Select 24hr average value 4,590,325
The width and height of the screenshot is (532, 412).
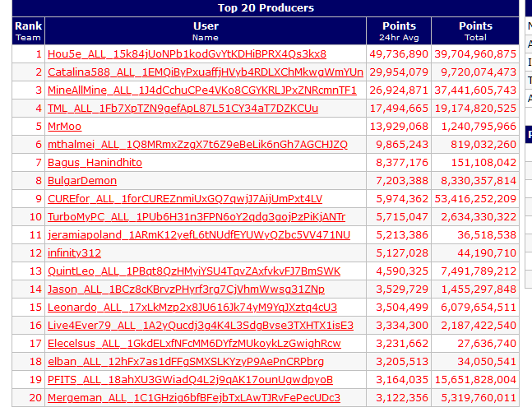coord(402,271)
